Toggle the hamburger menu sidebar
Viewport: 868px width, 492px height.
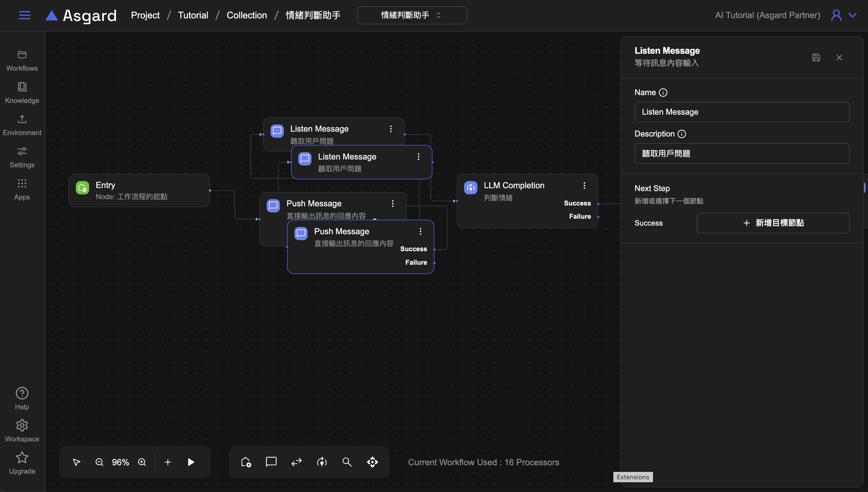click(x=25, y=15)
